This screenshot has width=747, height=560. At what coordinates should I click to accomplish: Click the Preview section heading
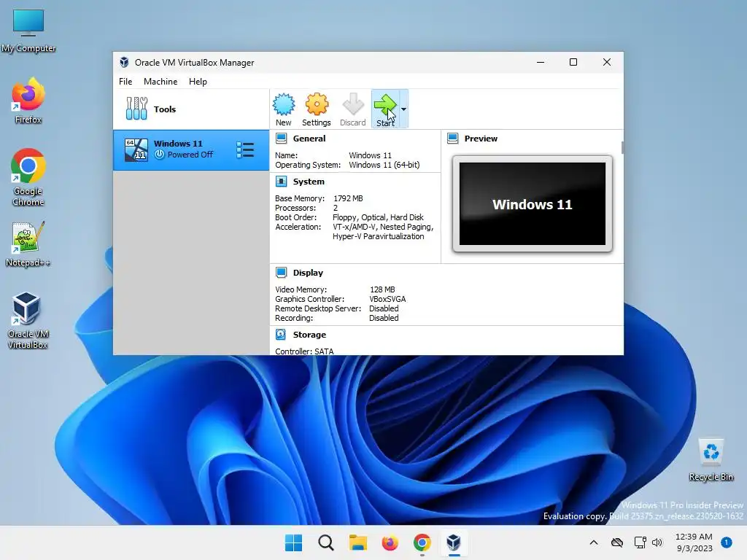pyautogui.click(x=481, y=139)
